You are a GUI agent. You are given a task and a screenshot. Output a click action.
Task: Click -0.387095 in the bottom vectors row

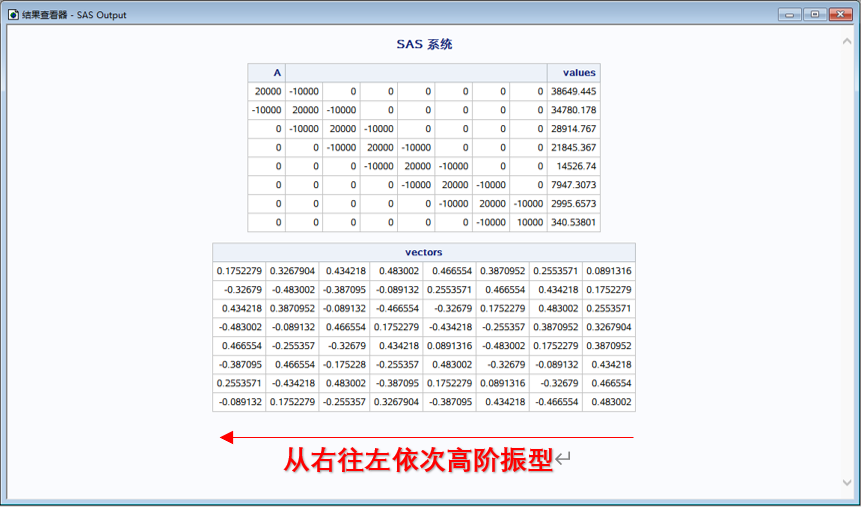(450, 402)
